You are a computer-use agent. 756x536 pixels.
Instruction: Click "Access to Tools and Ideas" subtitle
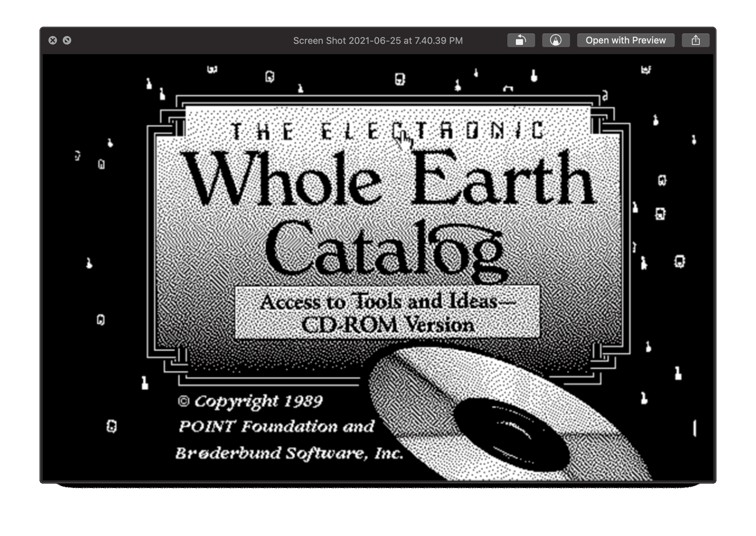387,302
